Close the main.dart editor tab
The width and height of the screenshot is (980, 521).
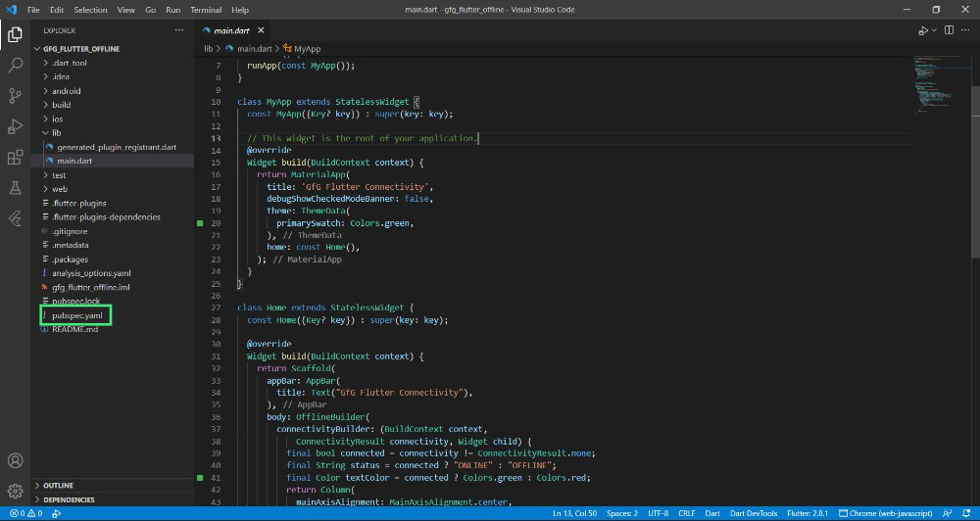(261, 30)
